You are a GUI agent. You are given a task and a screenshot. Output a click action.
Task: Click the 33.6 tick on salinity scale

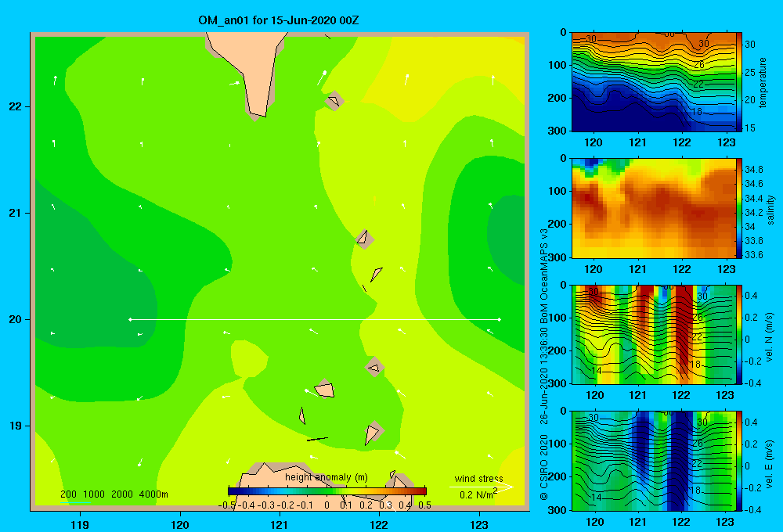pos(753,254)
